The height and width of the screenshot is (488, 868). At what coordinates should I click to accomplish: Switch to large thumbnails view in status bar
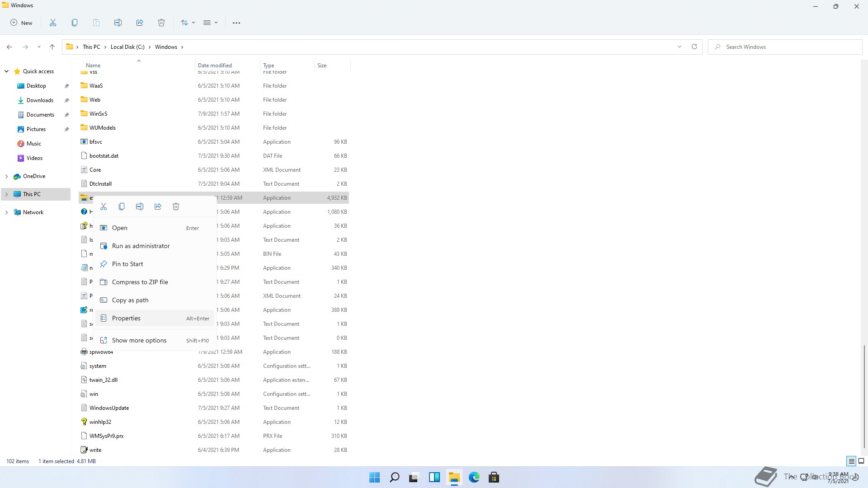pos(861,461)
